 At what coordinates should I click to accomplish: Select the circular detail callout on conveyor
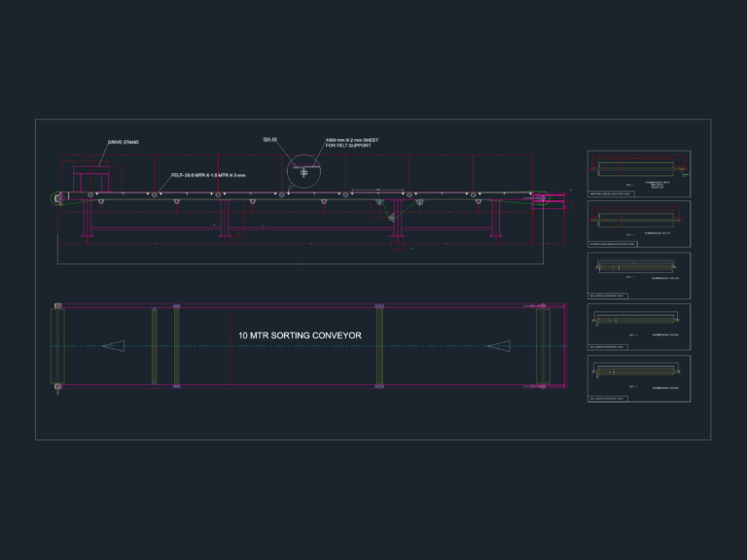point(303,171)
